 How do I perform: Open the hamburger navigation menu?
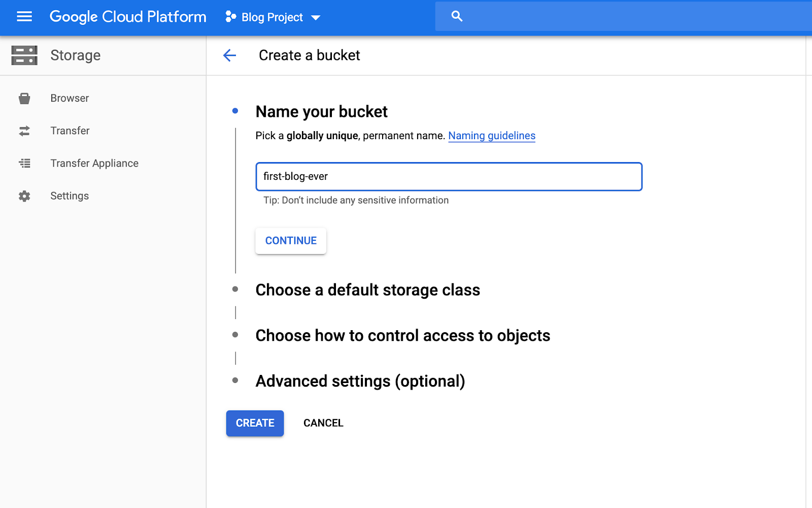click(x=24, y=17)
